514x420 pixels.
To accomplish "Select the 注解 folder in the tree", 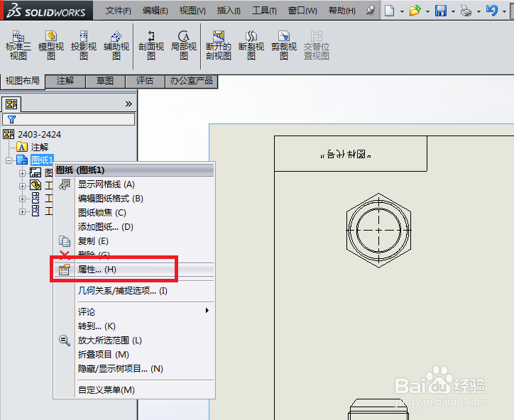I will pos(39,148).
